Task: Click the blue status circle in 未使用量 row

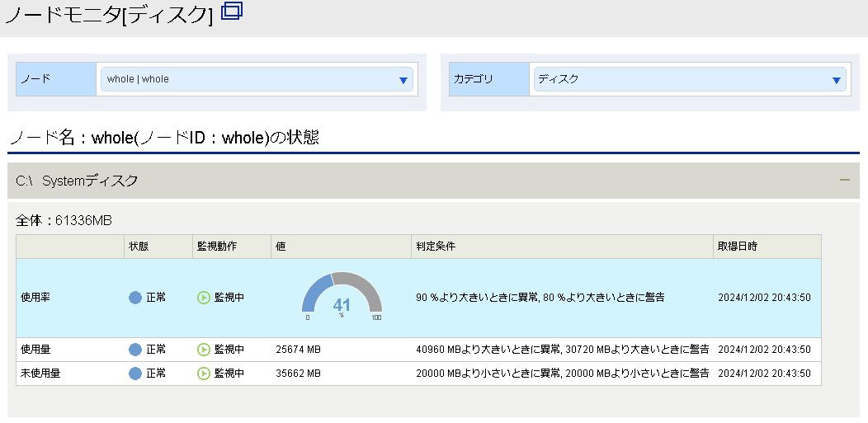Action: click(135, 374)
